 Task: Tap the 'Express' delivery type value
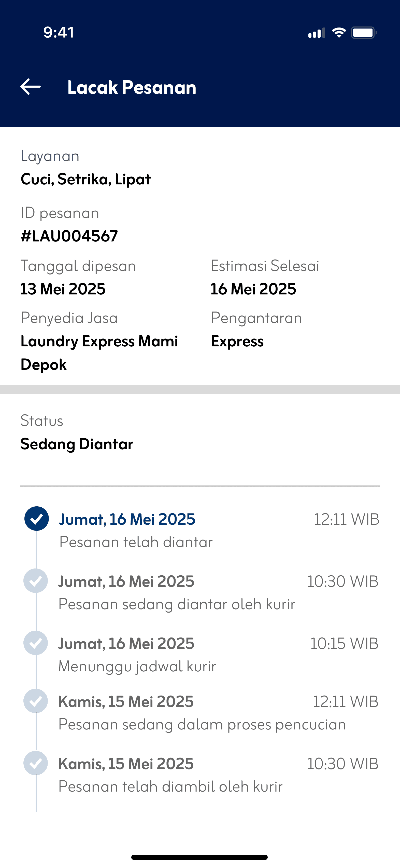click(x=237, y=341)
